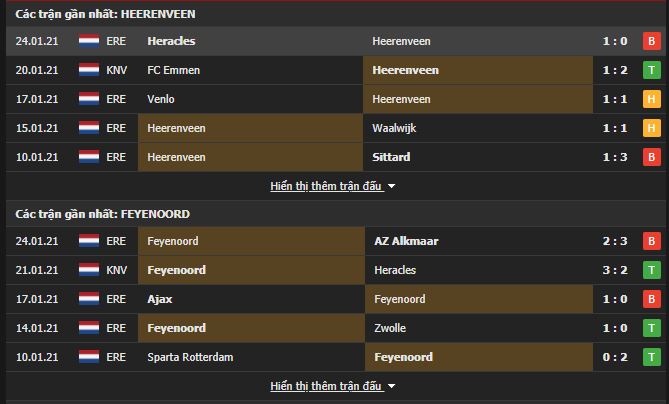Click the red B badge for Ajax vs Feyenoord

652,299
